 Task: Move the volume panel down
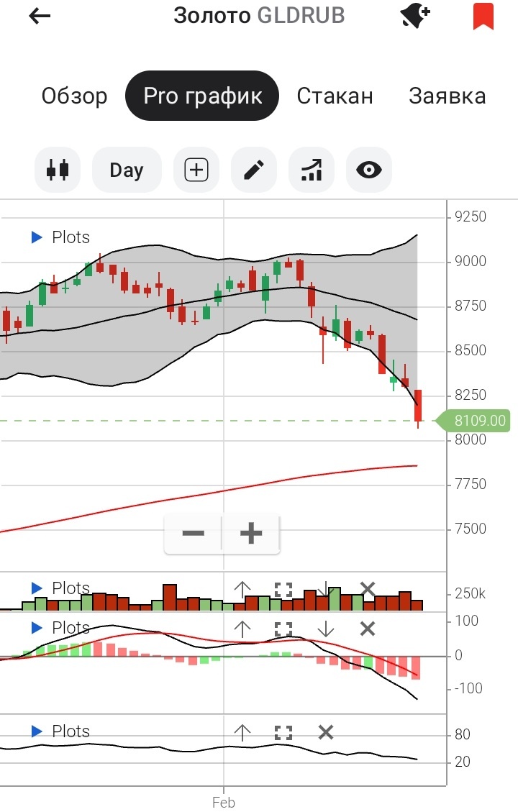click(325, 589)
